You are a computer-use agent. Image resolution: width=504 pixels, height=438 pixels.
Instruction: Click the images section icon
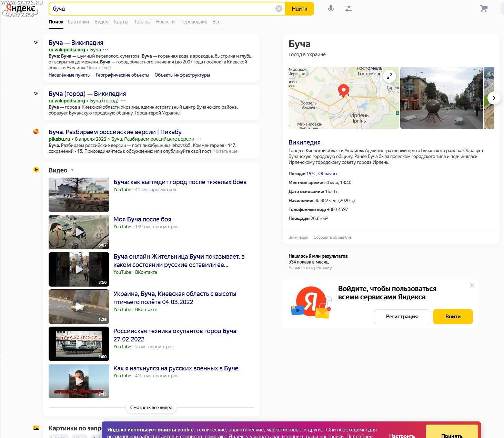(36, 428)
